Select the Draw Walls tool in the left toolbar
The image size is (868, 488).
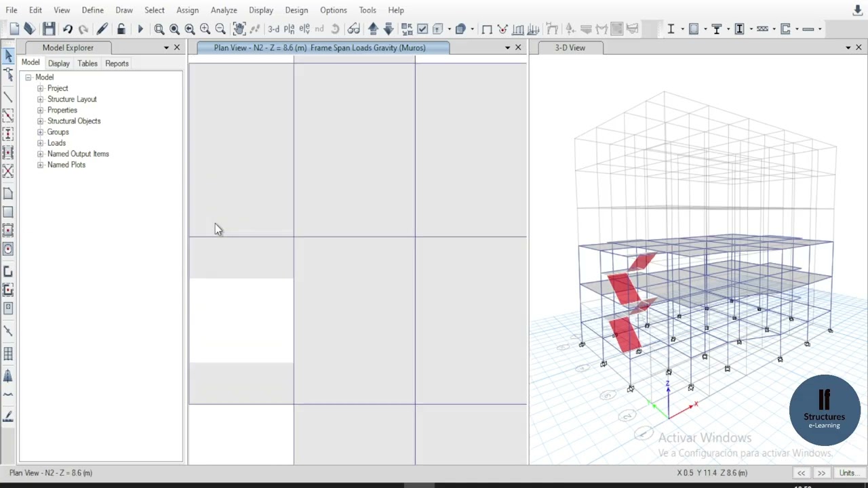tap(8, 272)
